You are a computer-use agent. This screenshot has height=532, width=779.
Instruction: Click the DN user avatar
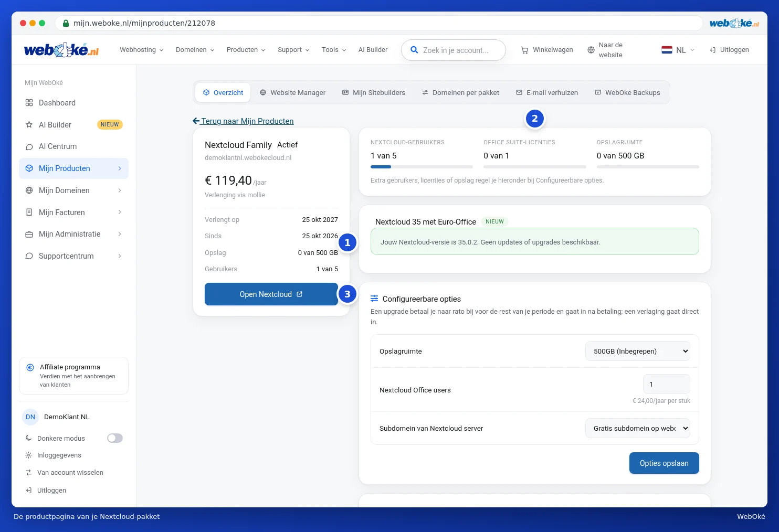click(30, 417)
